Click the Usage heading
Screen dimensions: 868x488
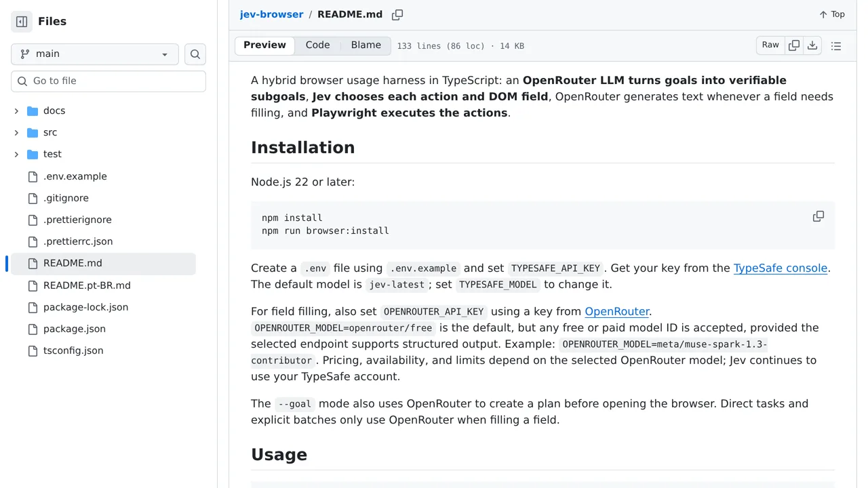(279, 455)
